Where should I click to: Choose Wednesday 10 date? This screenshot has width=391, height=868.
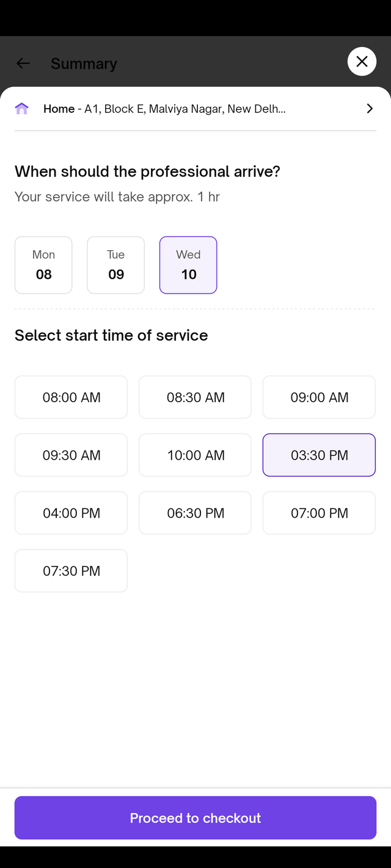[x=188, y=265]
